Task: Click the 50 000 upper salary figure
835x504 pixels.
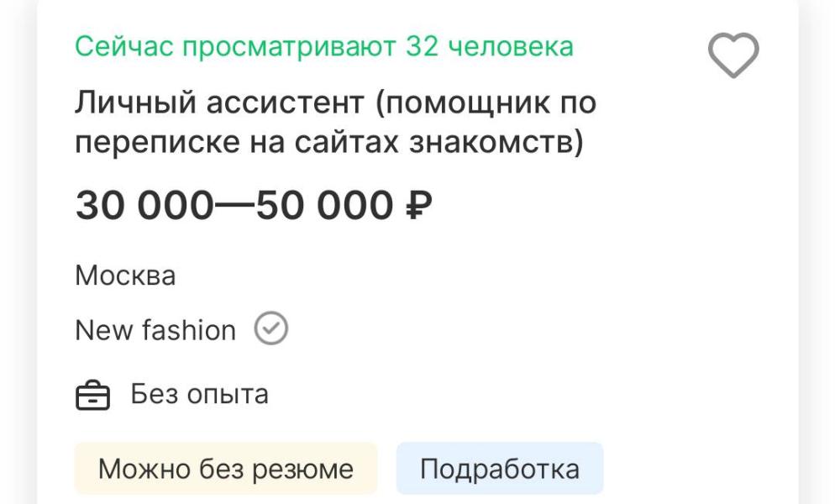Action: [323, 206]
